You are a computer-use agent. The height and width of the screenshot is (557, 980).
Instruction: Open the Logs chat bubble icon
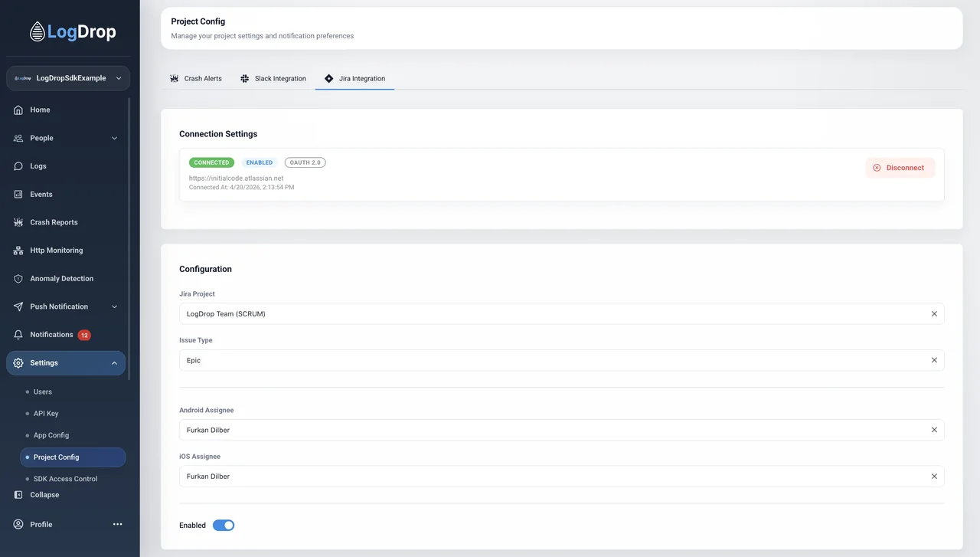[18, 166]
